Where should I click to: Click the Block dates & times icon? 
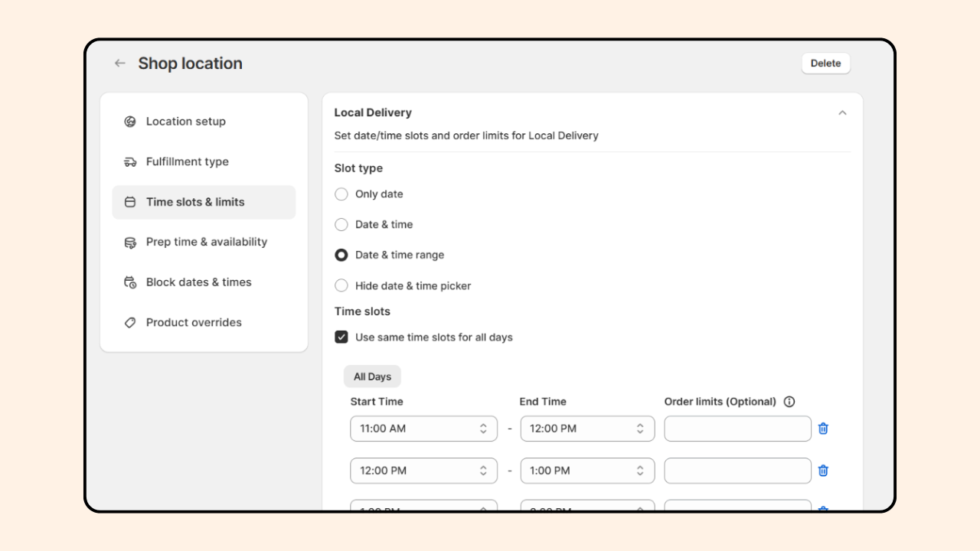pyautogui.click(x=130, y=282)
